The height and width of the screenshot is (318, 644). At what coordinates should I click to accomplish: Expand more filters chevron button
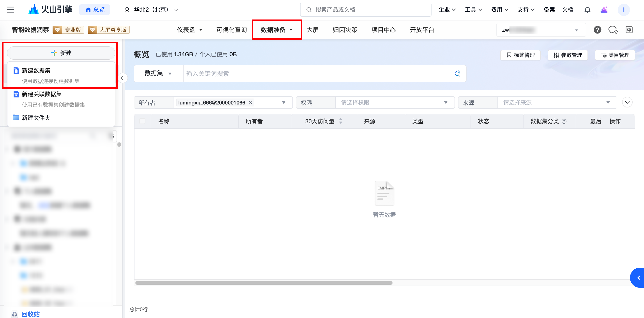point(627,102)
